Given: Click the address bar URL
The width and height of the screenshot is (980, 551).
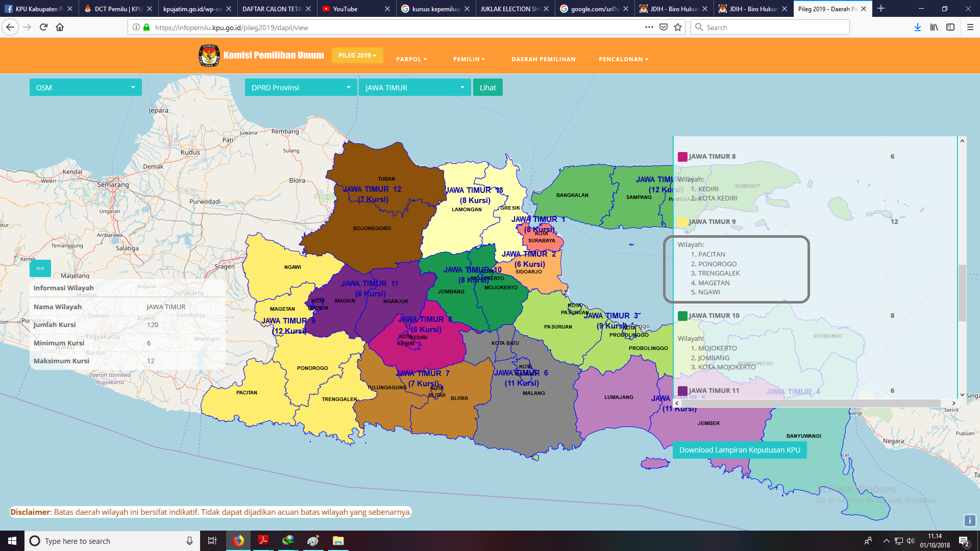Looking at the screenshot, I should coord(232,28).
